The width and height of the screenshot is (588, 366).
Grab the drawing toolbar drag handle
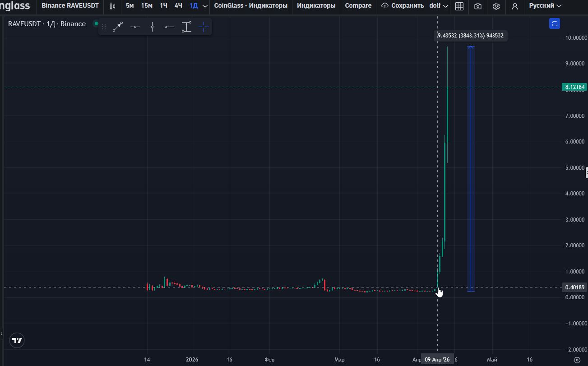point(104,27)
